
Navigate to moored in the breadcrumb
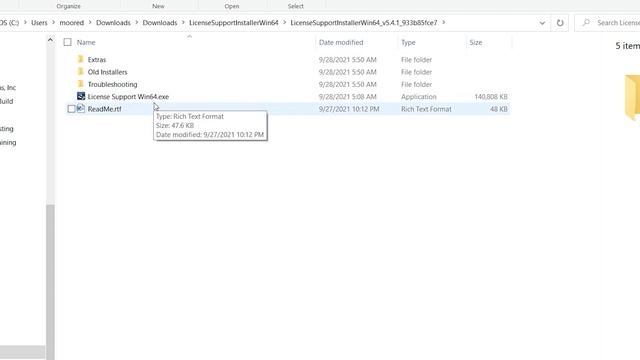point(71,23)
